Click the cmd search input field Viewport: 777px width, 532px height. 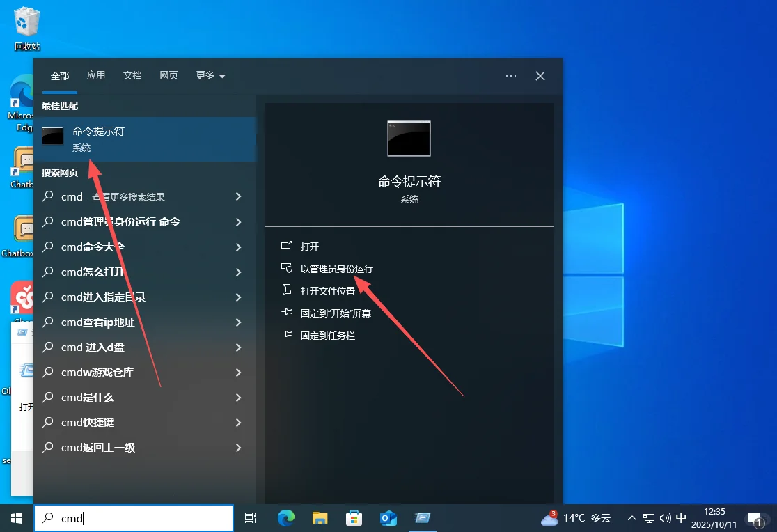132,518
